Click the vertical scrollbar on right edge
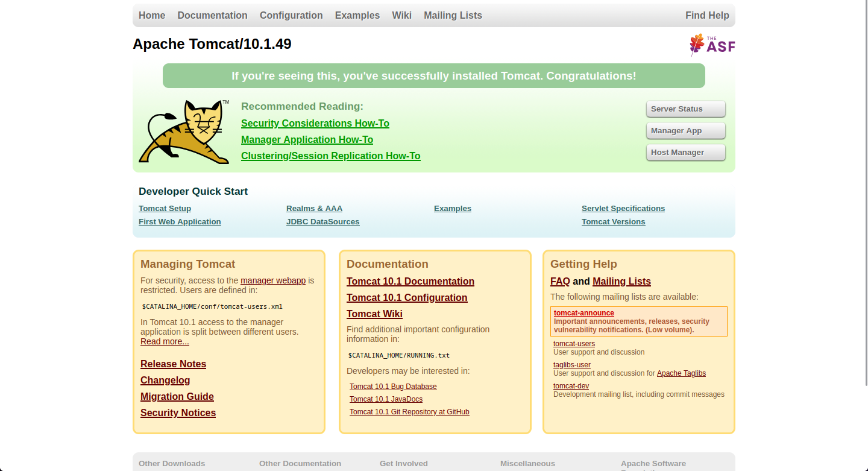 [x=865, y=193]
